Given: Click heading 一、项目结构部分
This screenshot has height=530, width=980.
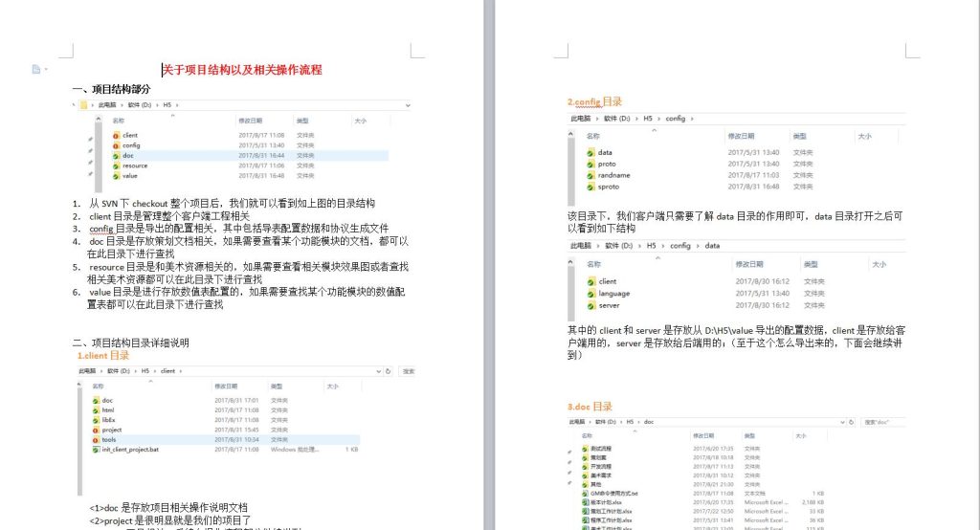Looking at the screenshot, I should pos(111,89).
